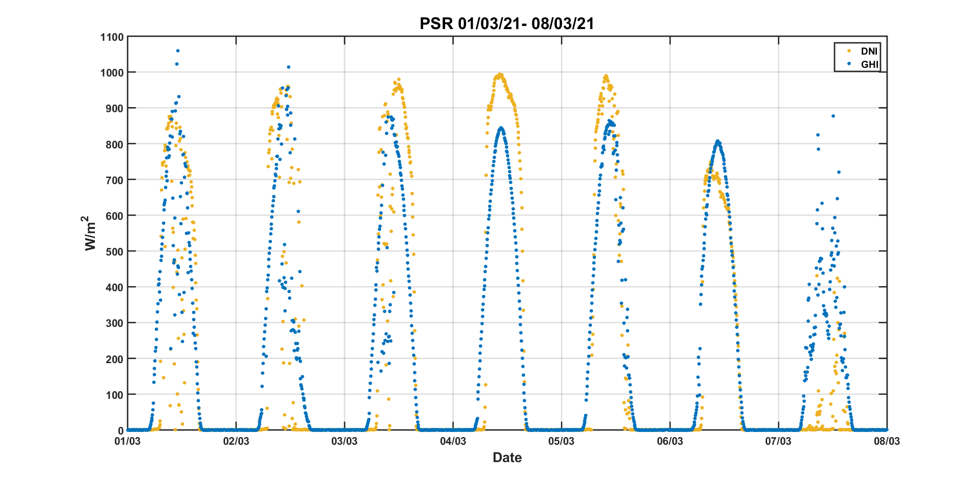Click the 05/03 x-axis tick label
The width and height of the screenshot is (980, 483).
[561, 441]
